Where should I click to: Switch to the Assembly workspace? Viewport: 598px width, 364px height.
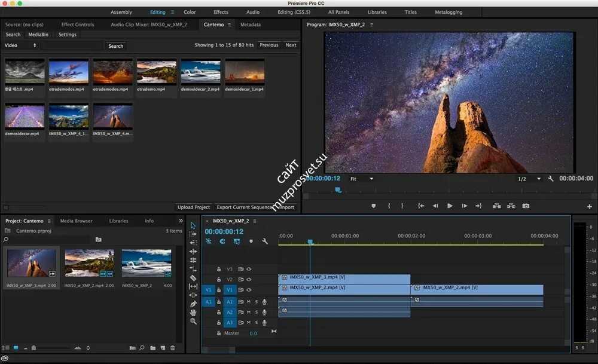(121, 12)
